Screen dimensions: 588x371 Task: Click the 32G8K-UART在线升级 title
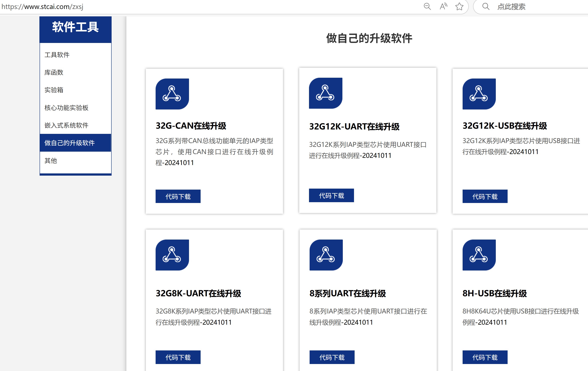[x=198, y=293]
